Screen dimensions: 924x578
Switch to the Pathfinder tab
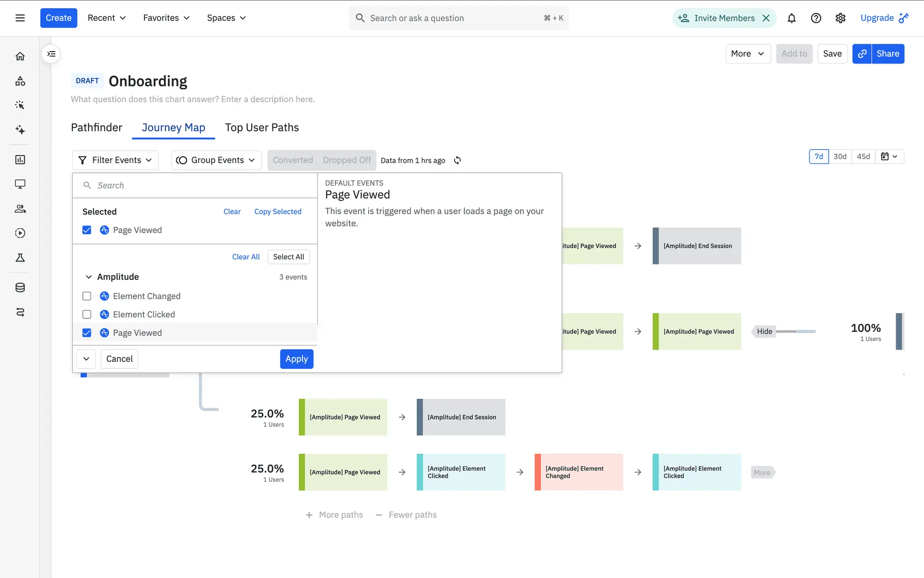point(96,128)
